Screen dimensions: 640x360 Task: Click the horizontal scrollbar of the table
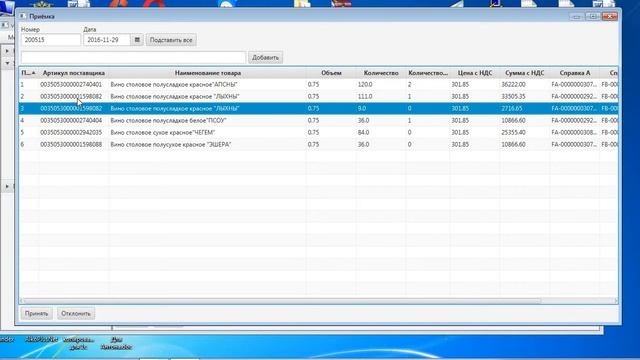(x=283, y=301)
